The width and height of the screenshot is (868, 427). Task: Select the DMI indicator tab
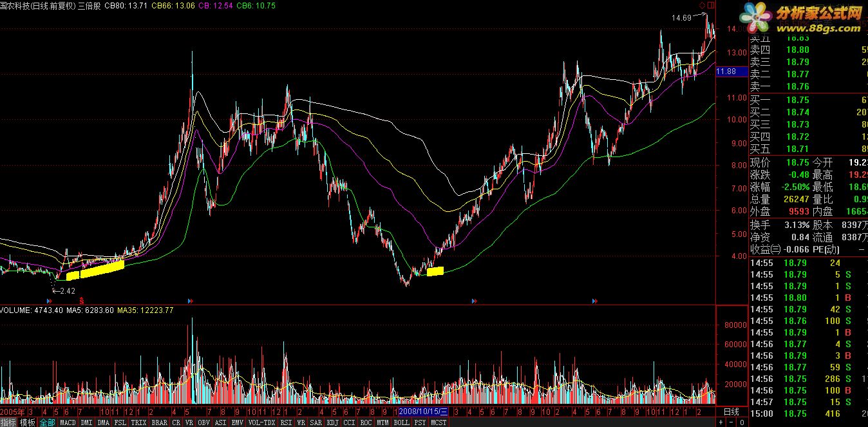[86, 422]
